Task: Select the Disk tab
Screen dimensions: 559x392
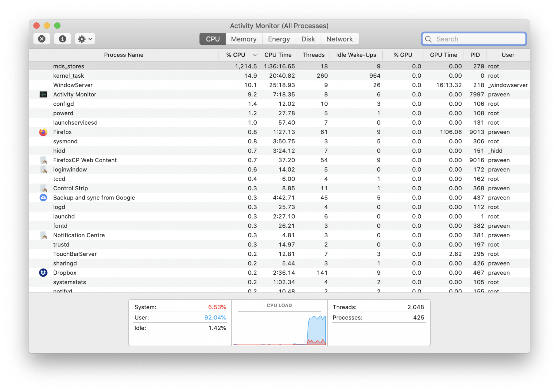Action: tap(308, 39)
